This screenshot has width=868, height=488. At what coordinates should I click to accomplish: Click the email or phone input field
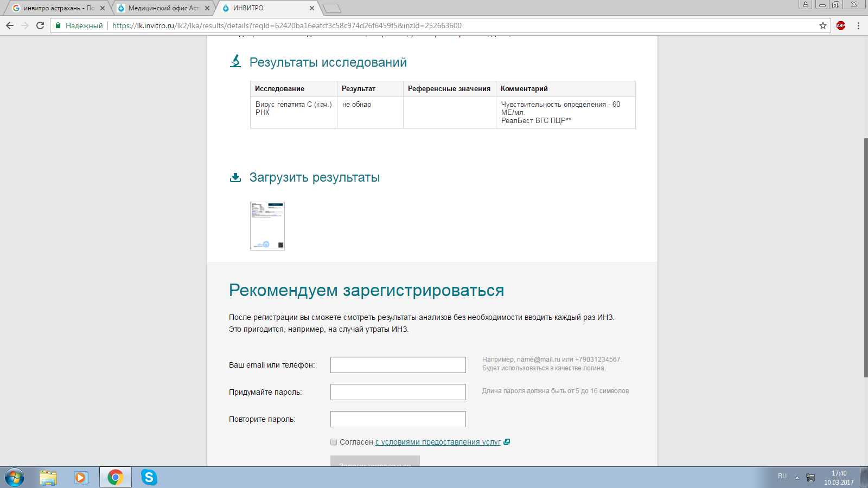tap(398, 365)
